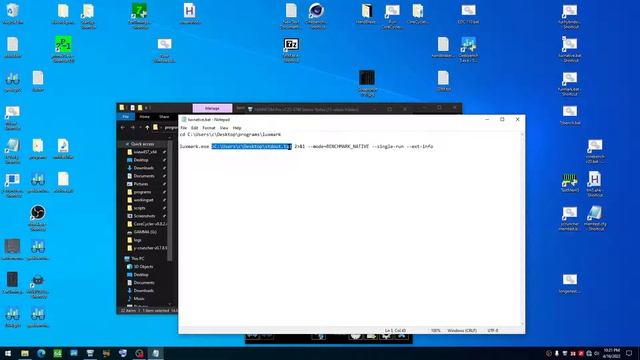The width and height of the screenshot is (640, 360).
Task: Click the microphone icon in system tray
Action: [557, 353]
